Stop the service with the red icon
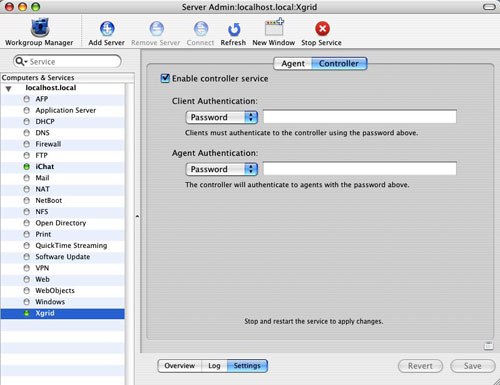 322,29
